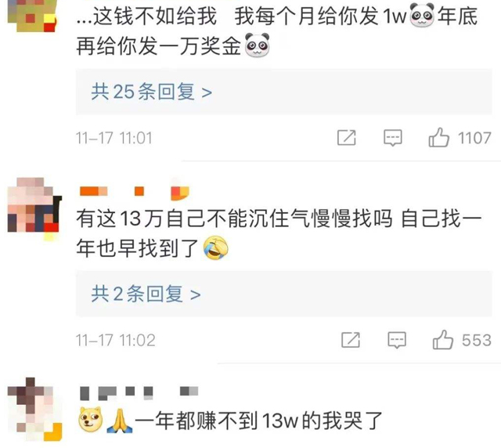The image size is (501, 448).
Task: Expand the 共25条回复 replies thread
Action: click(x=283, y=92)
